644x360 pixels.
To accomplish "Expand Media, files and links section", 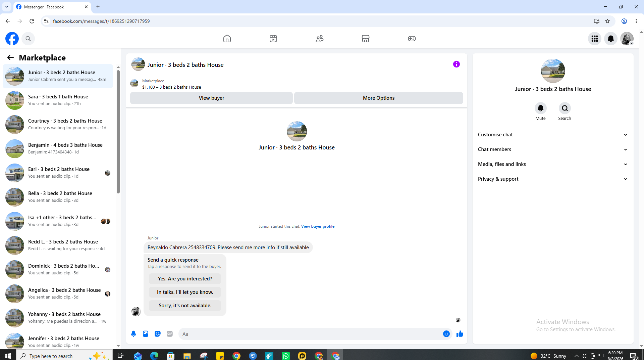I will 553,164.
